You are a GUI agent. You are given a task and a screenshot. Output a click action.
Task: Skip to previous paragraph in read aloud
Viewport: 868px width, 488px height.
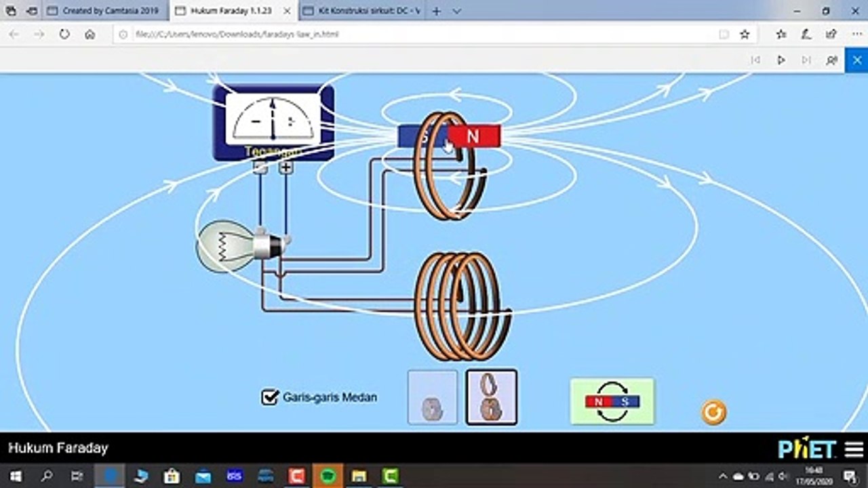tap(755, 60)
